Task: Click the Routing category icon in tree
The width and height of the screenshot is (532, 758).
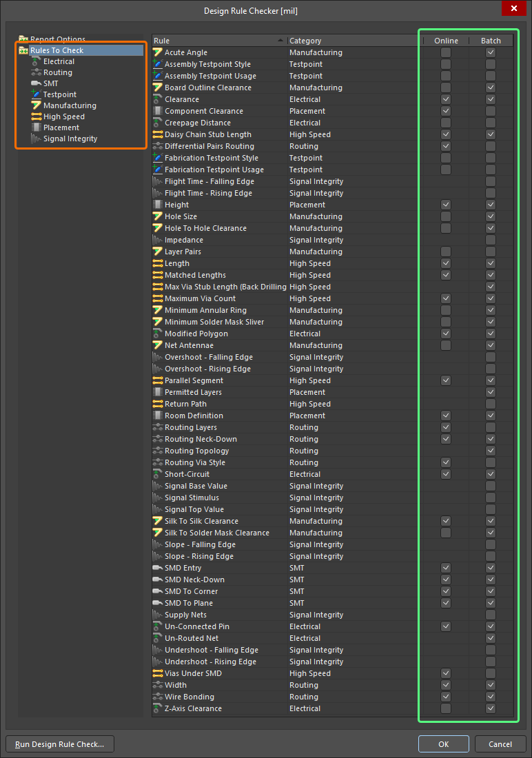Action: 36,72
